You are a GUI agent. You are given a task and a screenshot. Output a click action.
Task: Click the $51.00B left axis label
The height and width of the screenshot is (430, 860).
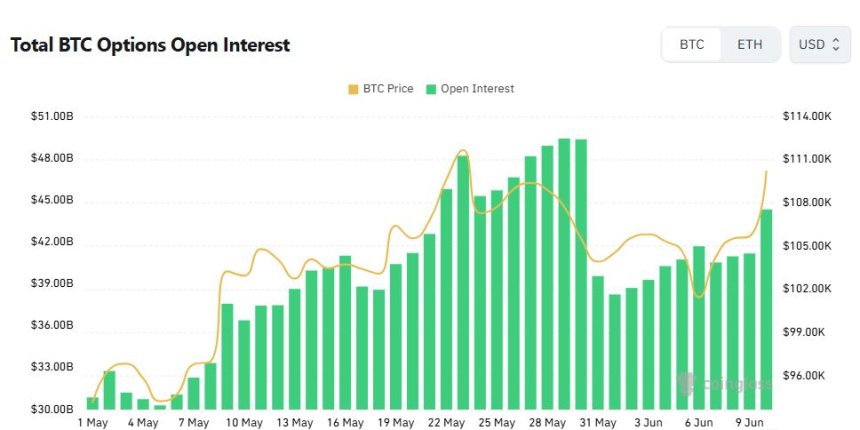[x=52, y=116]
